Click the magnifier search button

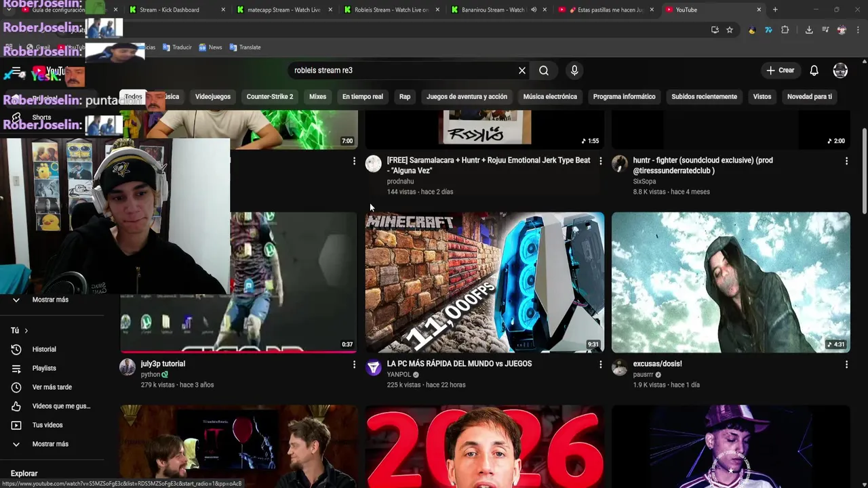(544, 70)
